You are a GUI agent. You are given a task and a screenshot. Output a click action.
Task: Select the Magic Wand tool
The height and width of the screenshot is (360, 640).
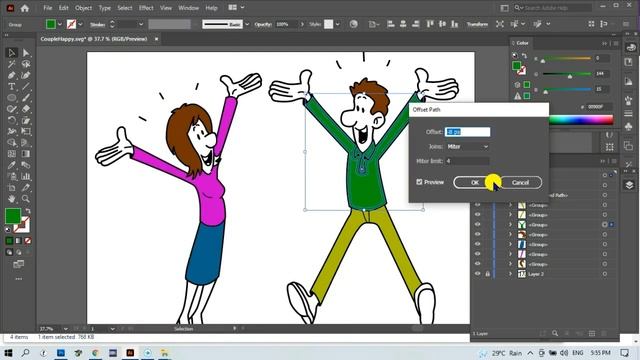(x=11, y=64)
